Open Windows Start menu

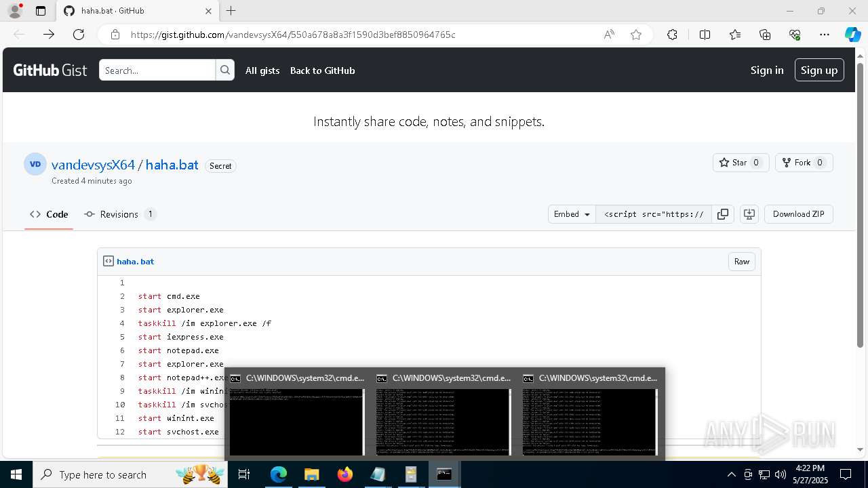pos(16,474)
